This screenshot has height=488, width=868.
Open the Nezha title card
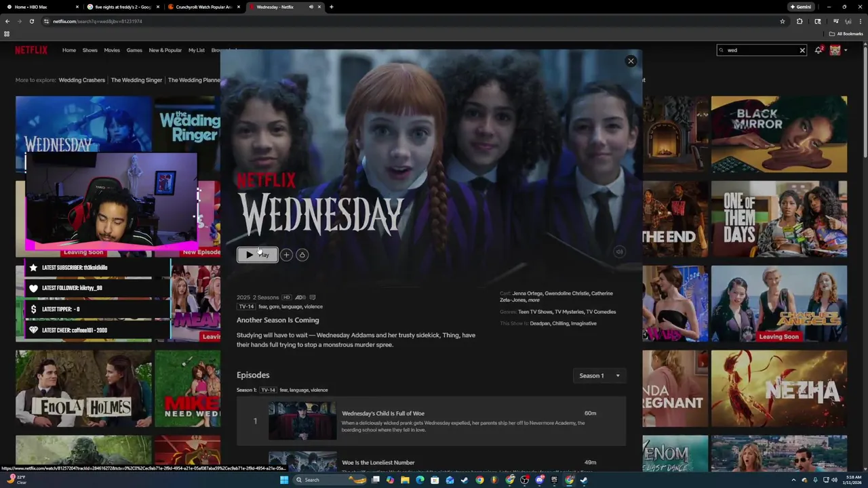779,388
